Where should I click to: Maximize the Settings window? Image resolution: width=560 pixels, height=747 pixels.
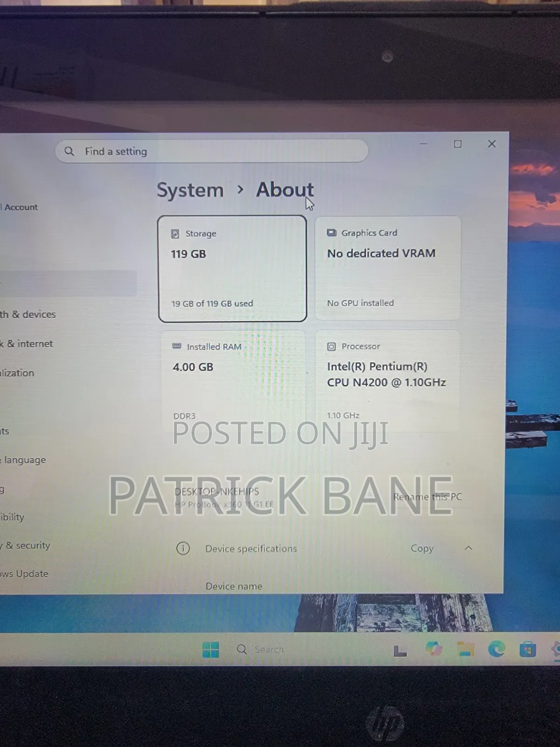458,144
